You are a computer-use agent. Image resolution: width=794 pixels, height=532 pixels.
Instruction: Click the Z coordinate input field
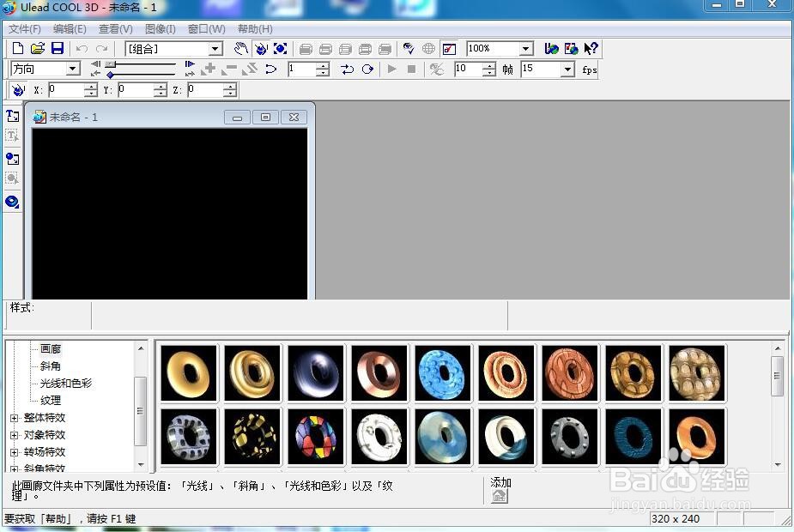pos(206,90)
